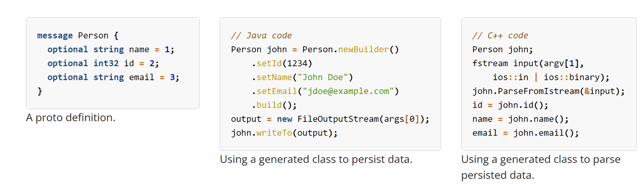This screenshot has width=644, height=185.
Task: Click the "// Java code" comment
Action: click(x=261, y=36)
